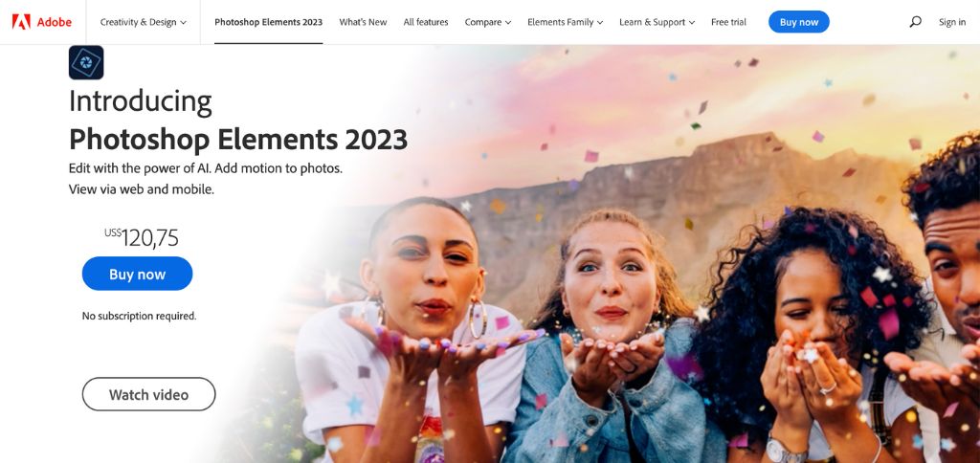
Task: Click the Adobe wordmark text
Action: click(x=54, y=22)
